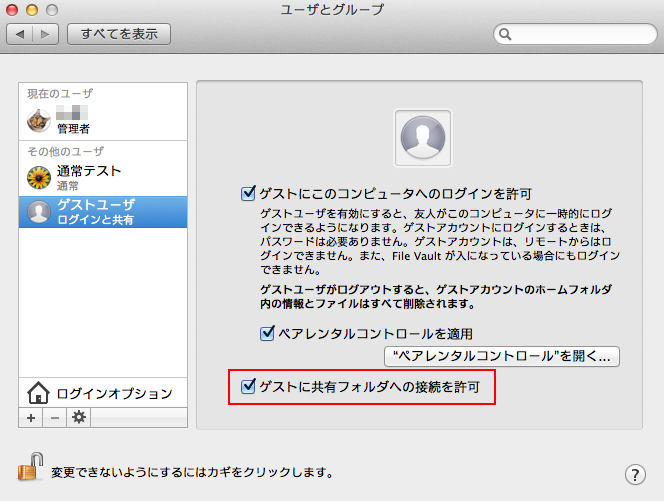The width and height of the screenshot is (664, 501).
Task: Click the text 変更できないようにするにはカギをクリックします。
Action: pyautogui.click(x=193, y=472)
